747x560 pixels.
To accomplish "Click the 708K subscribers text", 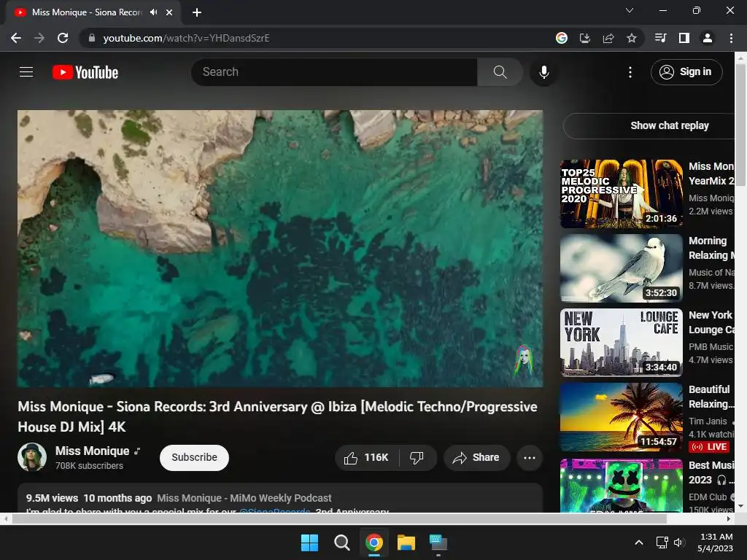I will (x=89, y=466).
